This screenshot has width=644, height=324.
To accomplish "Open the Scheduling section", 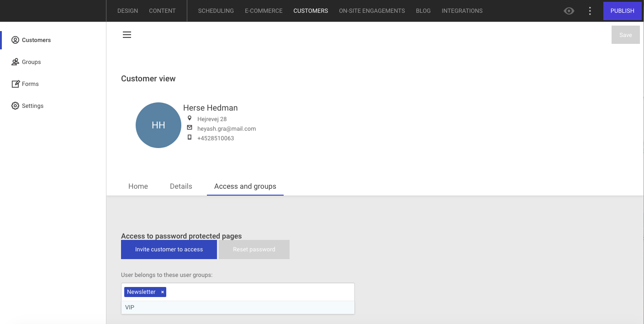I will tap(216, 11).
